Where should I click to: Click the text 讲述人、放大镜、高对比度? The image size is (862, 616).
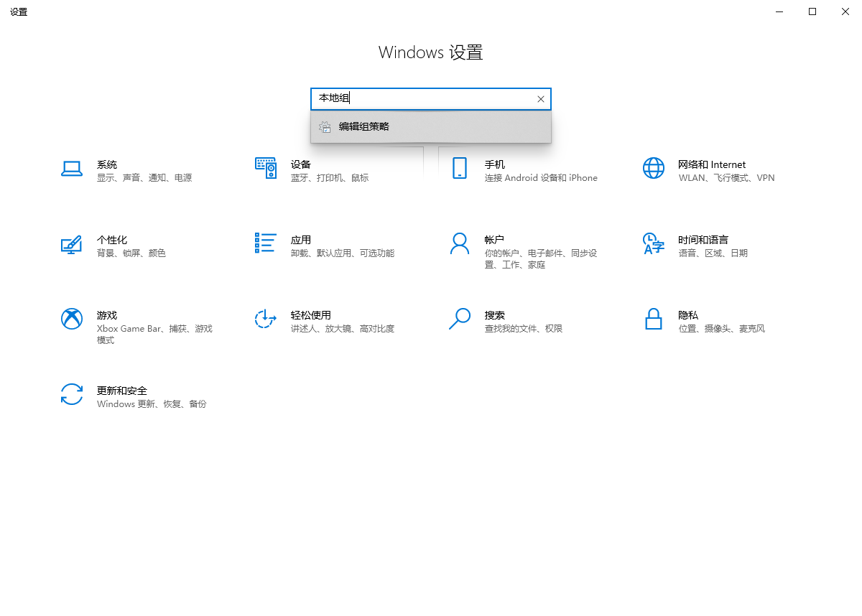343,329
